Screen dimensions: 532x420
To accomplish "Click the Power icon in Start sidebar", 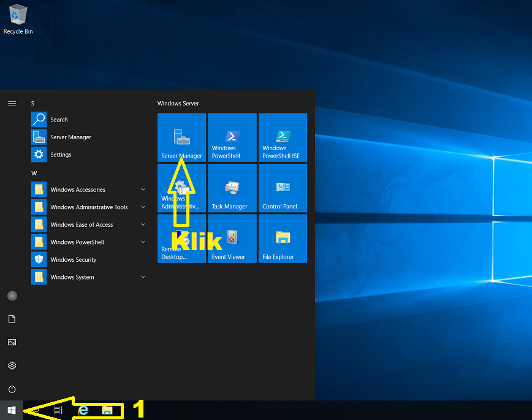I will coord(12,389).
